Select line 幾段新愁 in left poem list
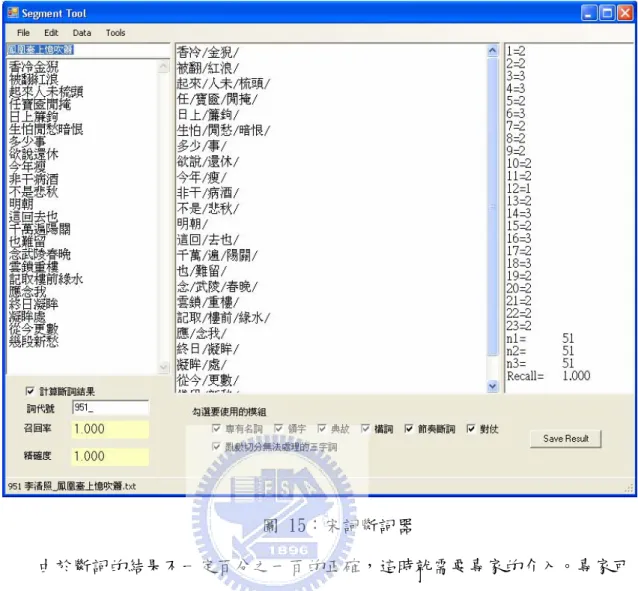The width and height of the screenshot is (638, 591). pos(34,341)
